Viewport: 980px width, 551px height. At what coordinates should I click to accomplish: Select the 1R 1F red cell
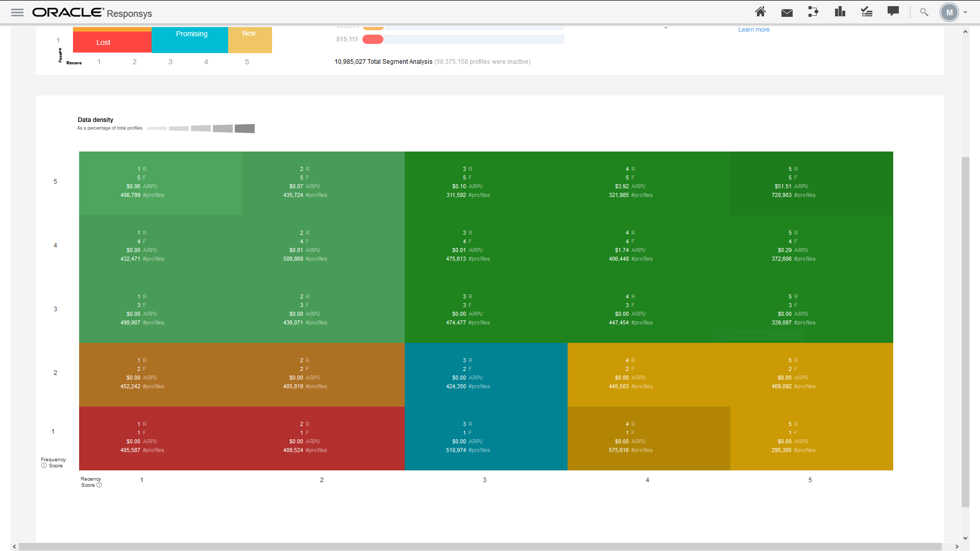click(x=160, y=438)
